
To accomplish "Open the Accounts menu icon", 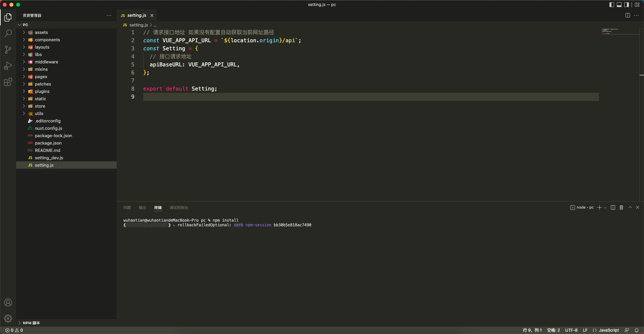I will coord(8,302).
